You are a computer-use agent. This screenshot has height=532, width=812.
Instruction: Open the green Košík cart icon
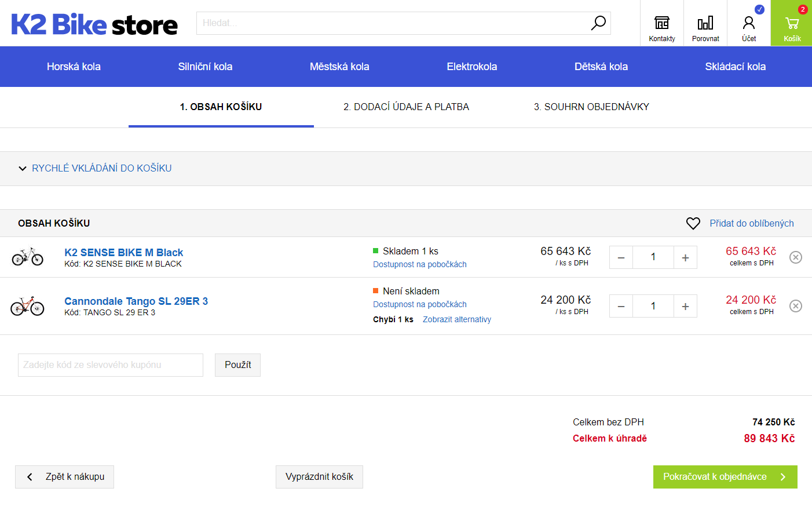click(792, 23)
